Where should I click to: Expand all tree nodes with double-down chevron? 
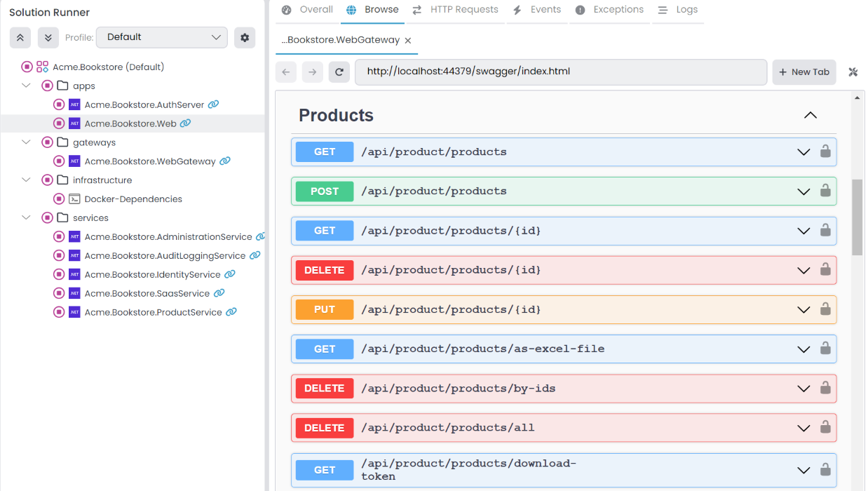[x=47, y=37]
